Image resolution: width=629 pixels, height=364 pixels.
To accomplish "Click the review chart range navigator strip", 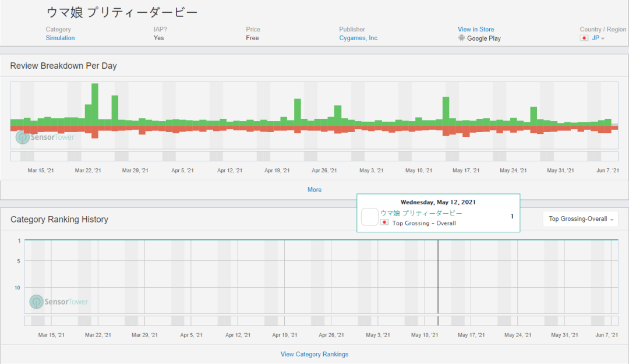I will [x=314, y=156].
